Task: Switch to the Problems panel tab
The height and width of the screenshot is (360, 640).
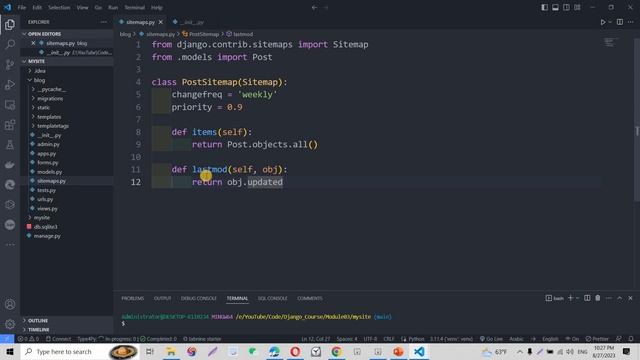Action: 133,298
